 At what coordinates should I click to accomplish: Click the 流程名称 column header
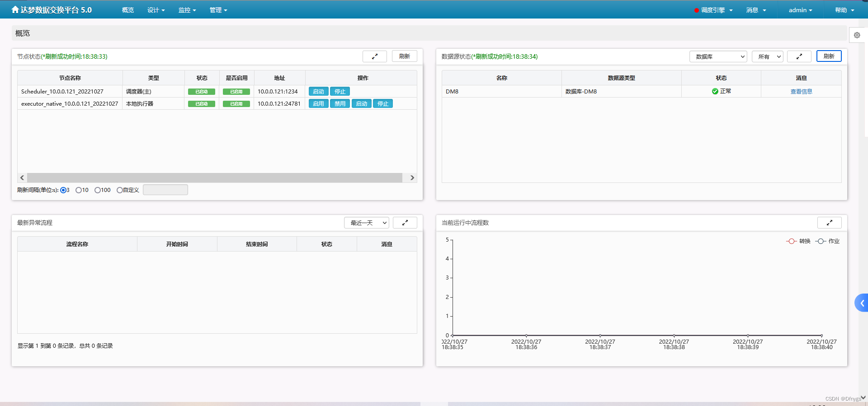point(77,244)
